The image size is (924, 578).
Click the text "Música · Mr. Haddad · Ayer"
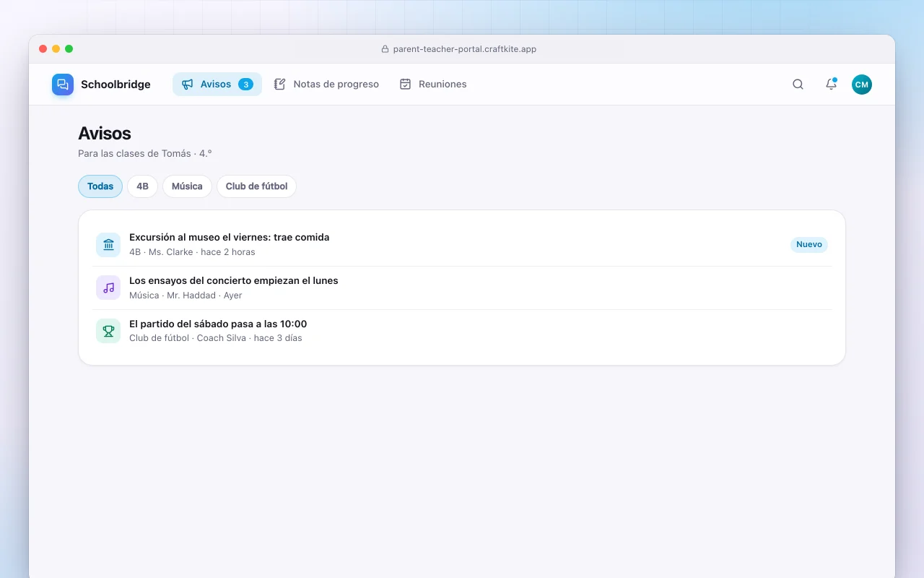[x=186, y=296]
